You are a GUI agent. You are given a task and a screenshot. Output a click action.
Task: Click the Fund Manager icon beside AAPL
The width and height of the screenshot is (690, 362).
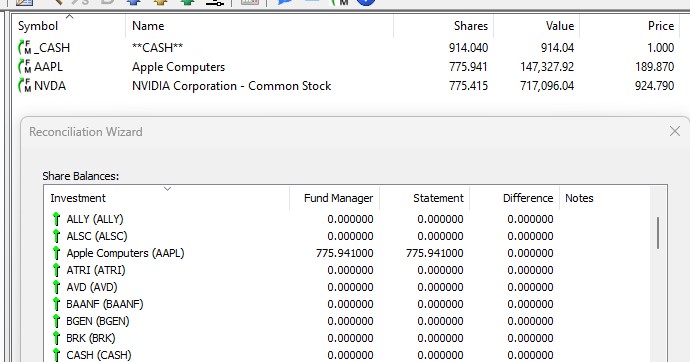coord(25,67)
